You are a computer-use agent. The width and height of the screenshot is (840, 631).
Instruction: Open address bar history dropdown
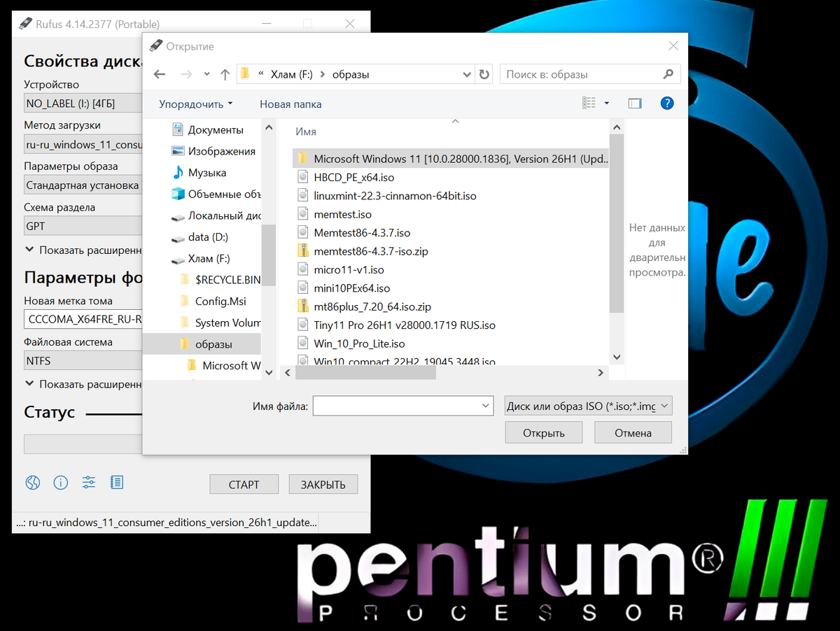pos(468,74)
